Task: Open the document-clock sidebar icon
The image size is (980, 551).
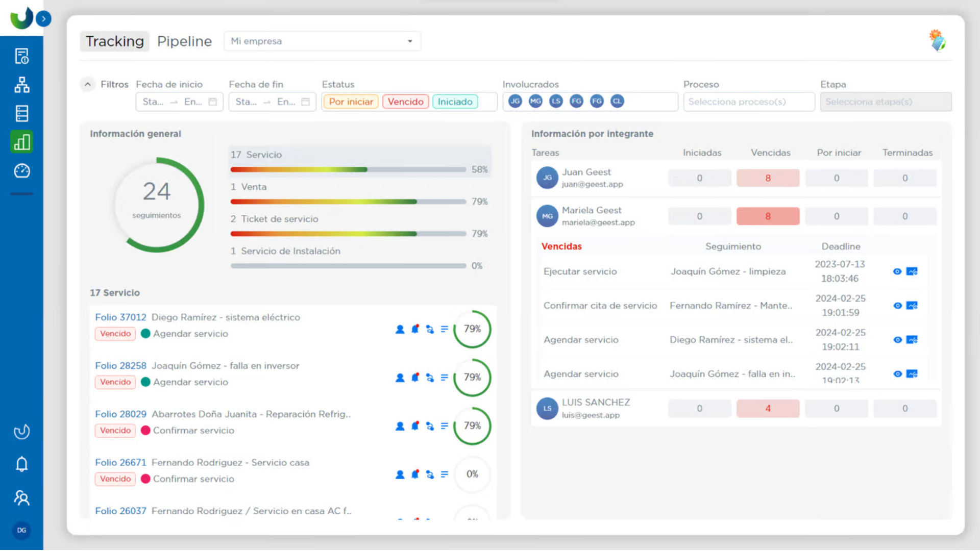Action: click(x=21, y=56)
